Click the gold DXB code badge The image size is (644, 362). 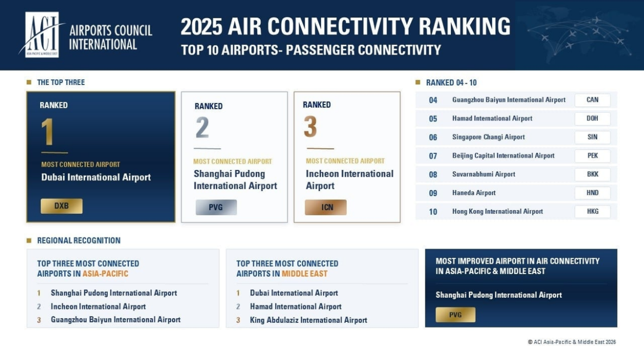click(x=62, y=206)
